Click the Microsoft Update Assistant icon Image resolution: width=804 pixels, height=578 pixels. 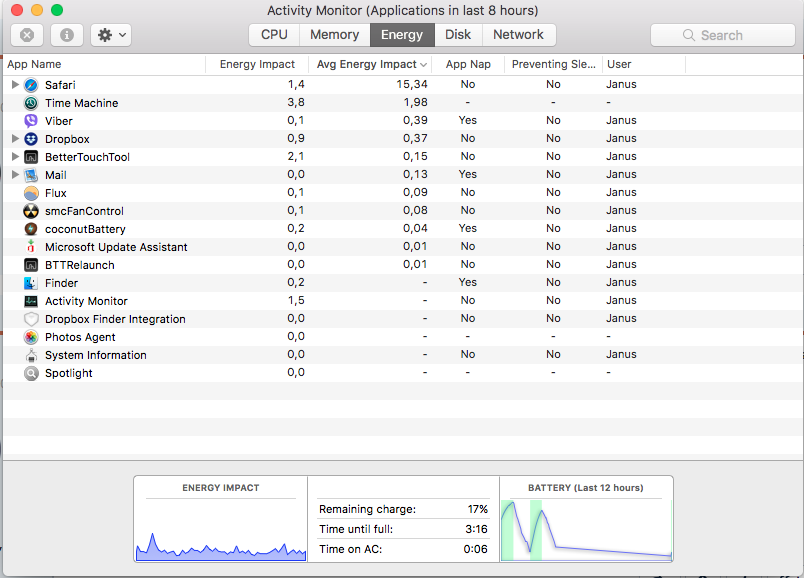click(31, 247)
